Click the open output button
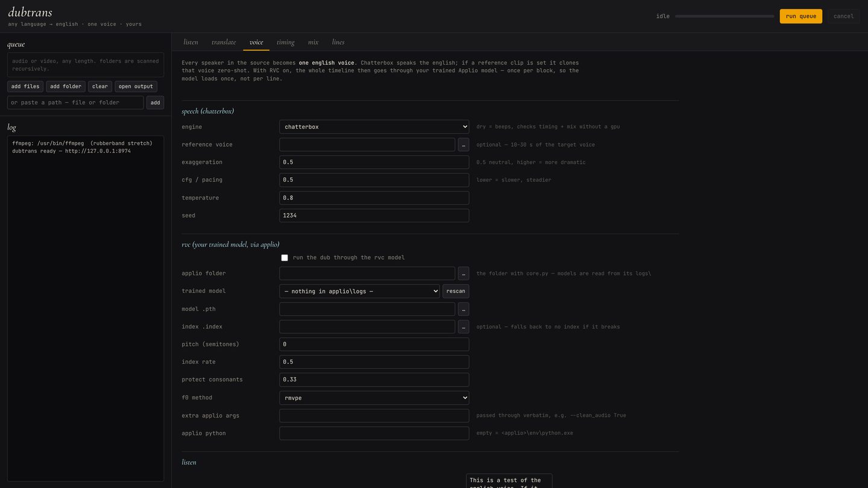This screenshot has height=488, width=868. click(136, 87)
